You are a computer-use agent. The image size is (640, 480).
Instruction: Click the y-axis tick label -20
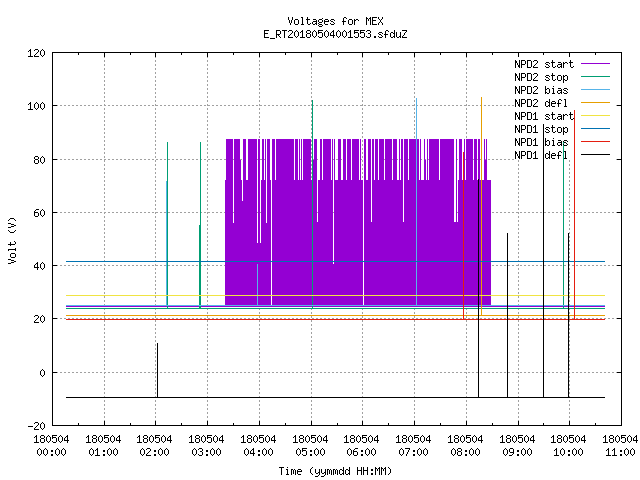coord(36,426)
